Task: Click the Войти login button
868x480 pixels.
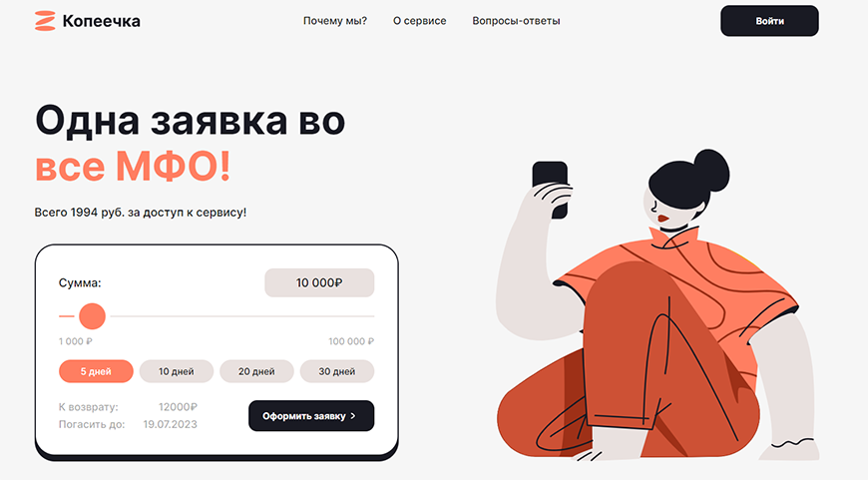Action: (769, 21)
